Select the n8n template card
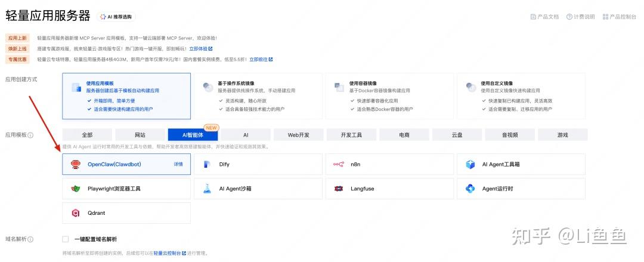Image resolution: width=644 pixels, height=262 pixels. [390, 164]
